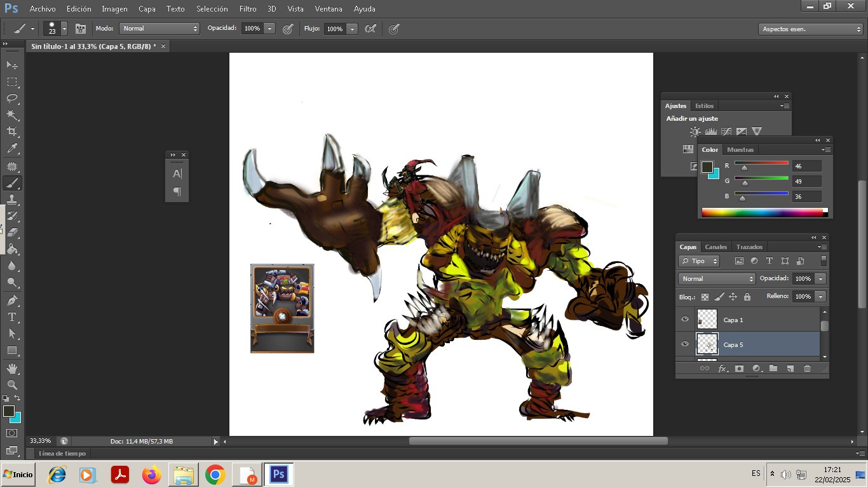Viewport: 868px width, 488px height.
Task: Select the Move tool
Action: pyautogui.click(x=12, y=65)
